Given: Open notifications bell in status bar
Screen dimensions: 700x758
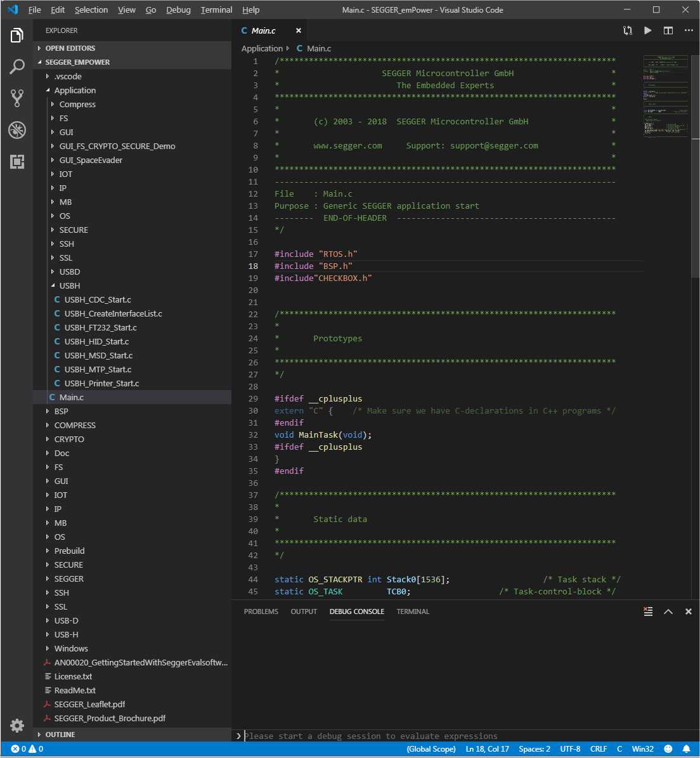Looking at the screenshot, I should point(686,749).
